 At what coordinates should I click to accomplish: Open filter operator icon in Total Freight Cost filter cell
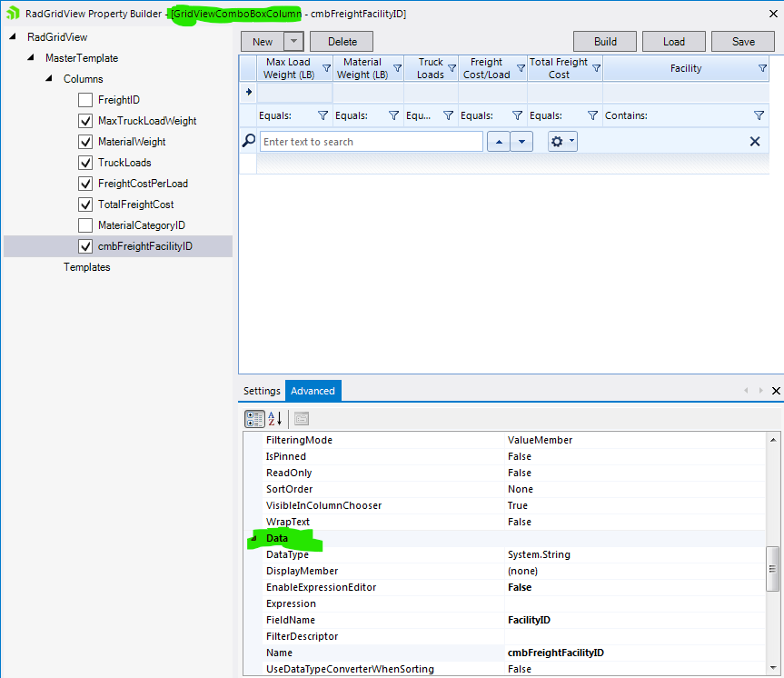(592, 115)
